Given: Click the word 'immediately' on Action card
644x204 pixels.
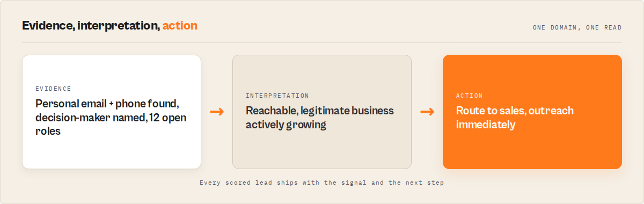Looking at the screenshot, I should point(486,125).
